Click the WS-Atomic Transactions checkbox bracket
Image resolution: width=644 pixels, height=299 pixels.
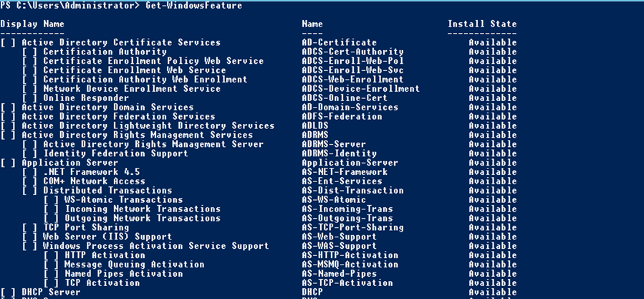(51, 200)
